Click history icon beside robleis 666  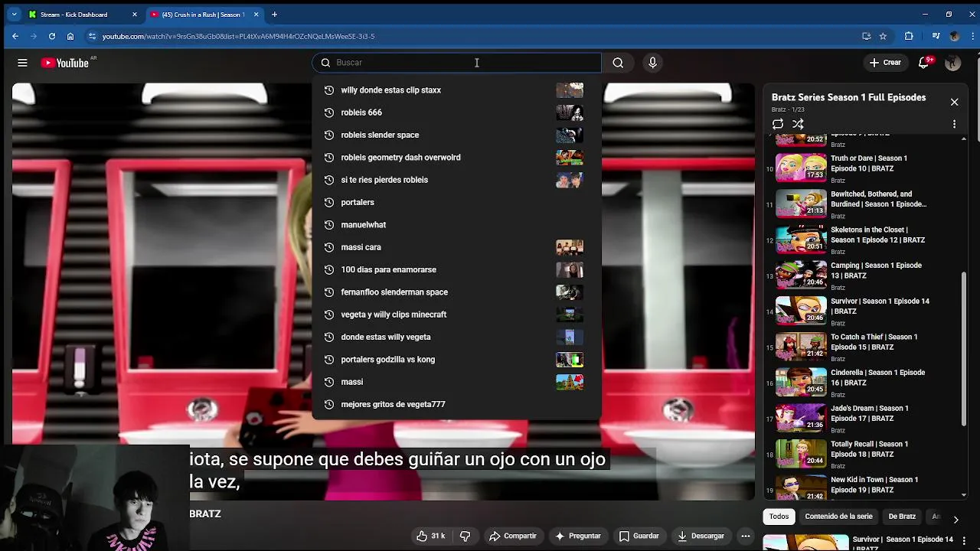(329, 112)
